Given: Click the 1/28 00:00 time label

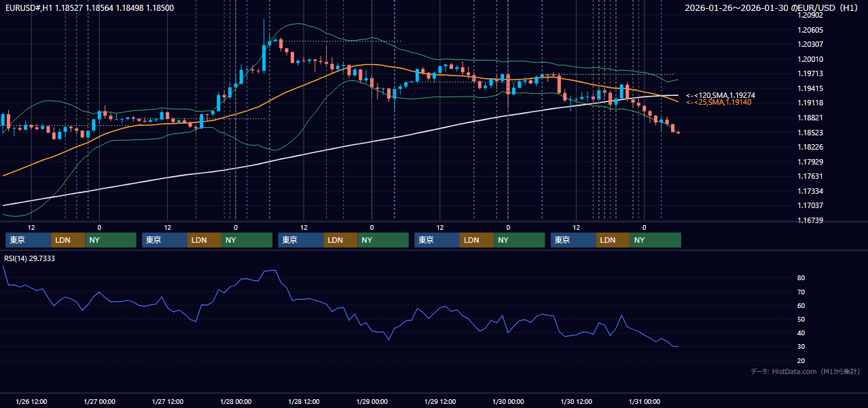Looking at the screenshot, I should [236, 402].
